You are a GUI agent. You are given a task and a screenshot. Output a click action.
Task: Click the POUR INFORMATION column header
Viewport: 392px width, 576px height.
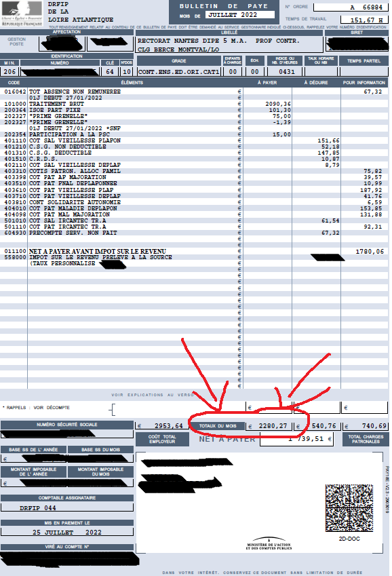364,83
